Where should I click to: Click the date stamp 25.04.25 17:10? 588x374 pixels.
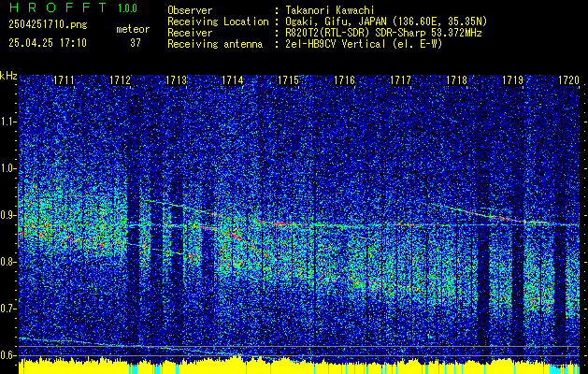(48, 43)
